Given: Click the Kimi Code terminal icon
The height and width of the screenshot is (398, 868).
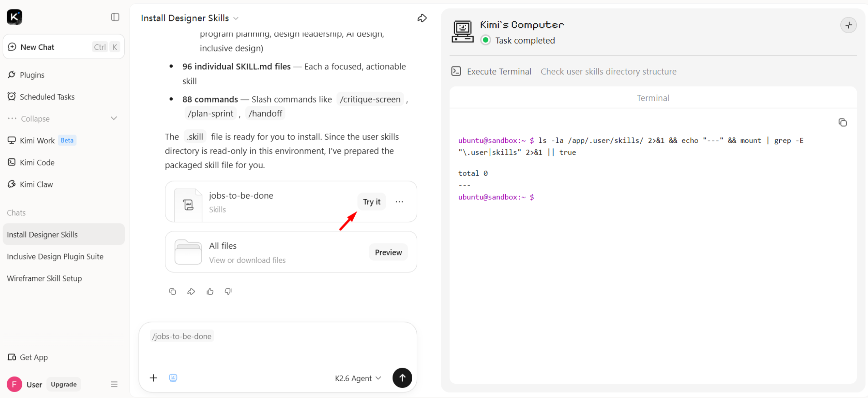Looking at the screenshot, I should (12, 162).
